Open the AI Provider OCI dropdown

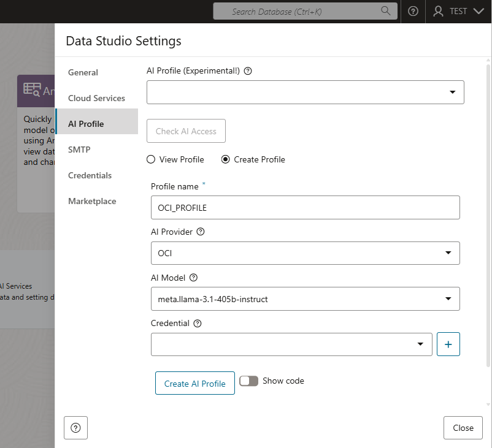click(x=448, y=252)
